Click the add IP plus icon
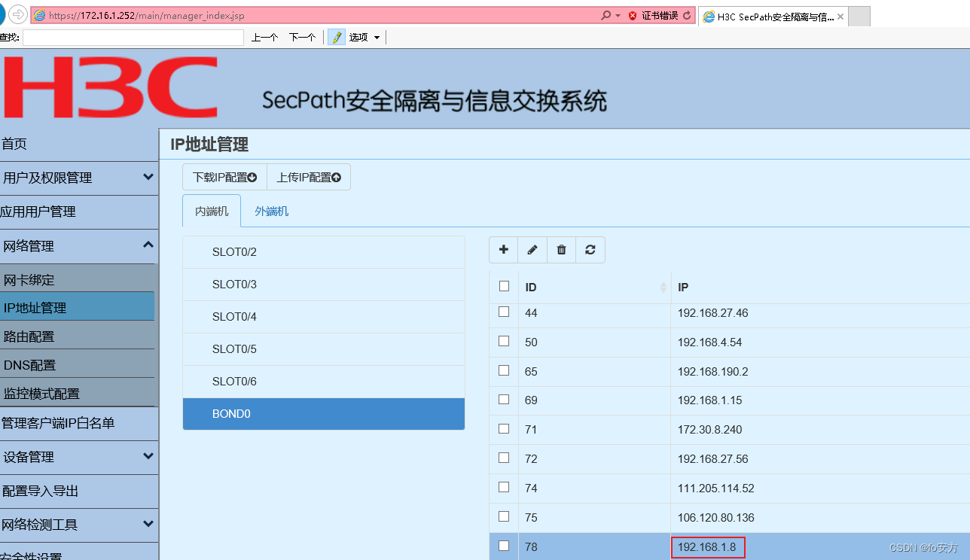Image resolution: width=970 pixels, height=560 pixels. pos(504,250)
